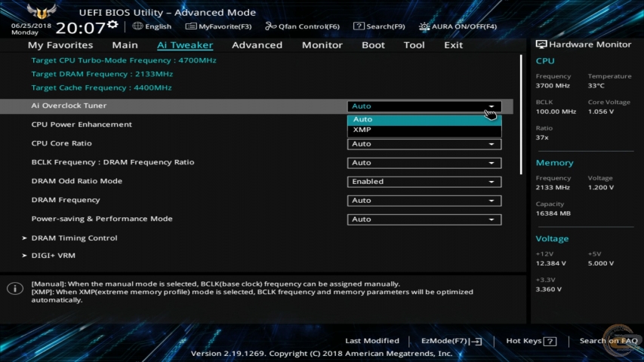This screenshot has width=644, height=362.
Task: Click the settings gear next to the clock
Action: 112,25
